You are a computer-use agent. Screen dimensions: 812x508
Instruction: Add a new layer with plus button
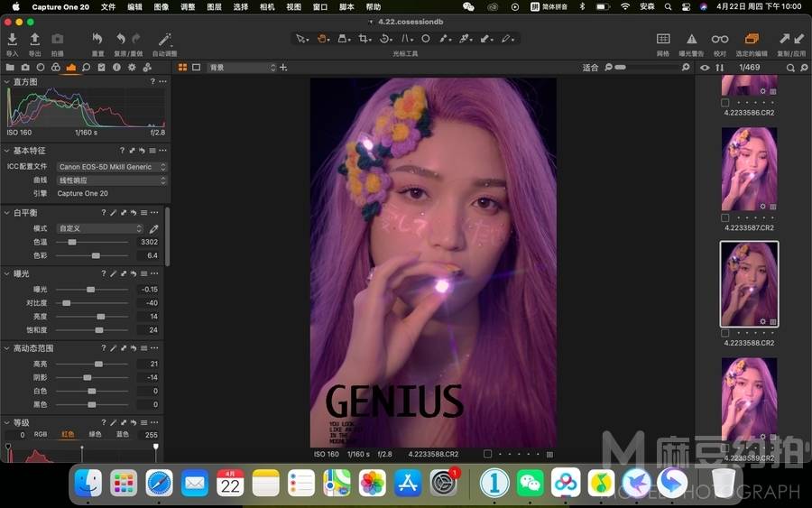[x=283, y=68]
